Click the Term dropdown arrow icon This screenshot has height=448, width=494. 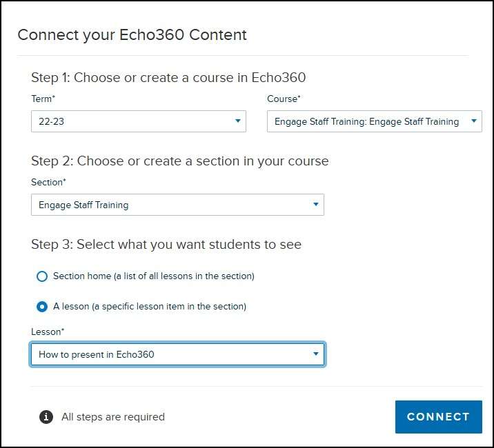pyautogui.click(x=238, y=121)
